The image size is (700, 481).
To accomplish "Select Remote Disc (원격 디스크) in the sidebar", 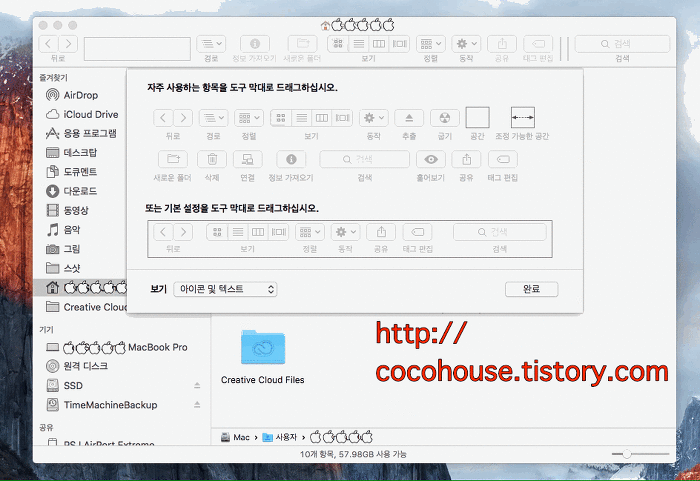I will tap(77, 366).
